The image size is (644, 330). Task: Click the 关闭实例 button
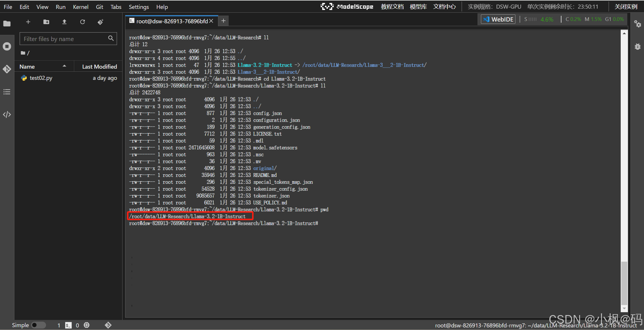coord(626,7)
